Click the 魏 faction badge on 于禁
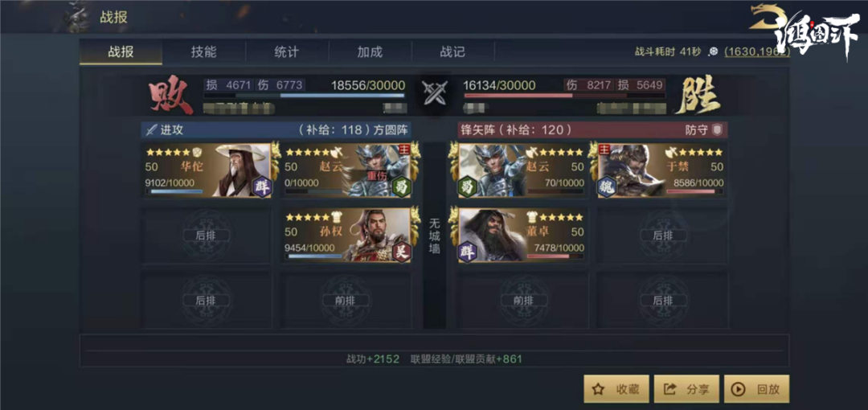The height and width of the screenshot is (410, 868). pos(604,187)
